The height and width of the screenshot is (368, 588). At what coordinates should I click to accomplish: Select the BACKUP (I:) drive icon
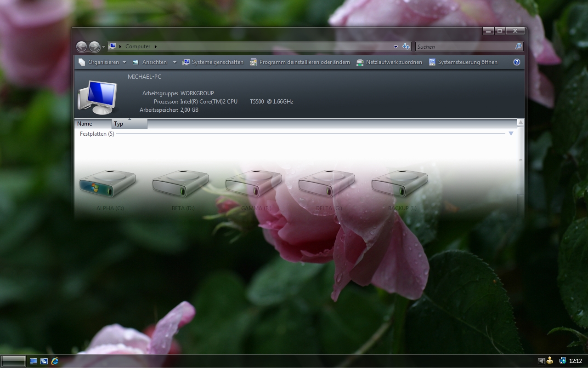400,183
